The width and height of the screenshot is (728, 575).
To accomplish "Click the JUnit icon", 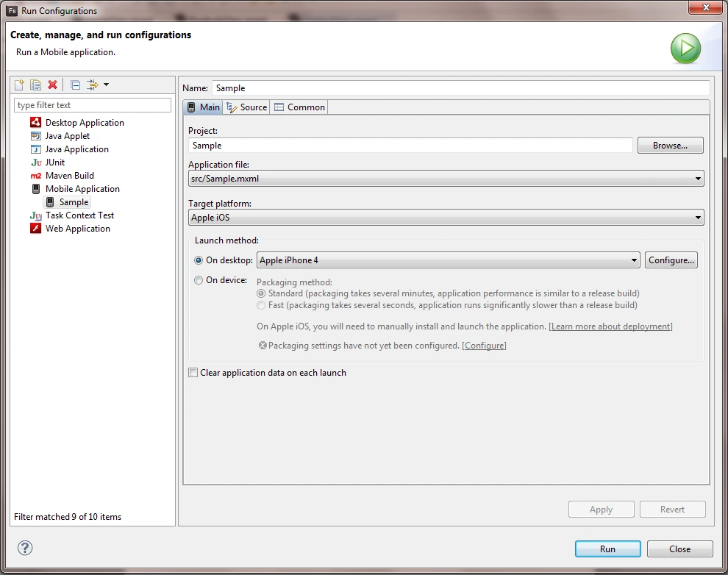I will click(36, 162).
